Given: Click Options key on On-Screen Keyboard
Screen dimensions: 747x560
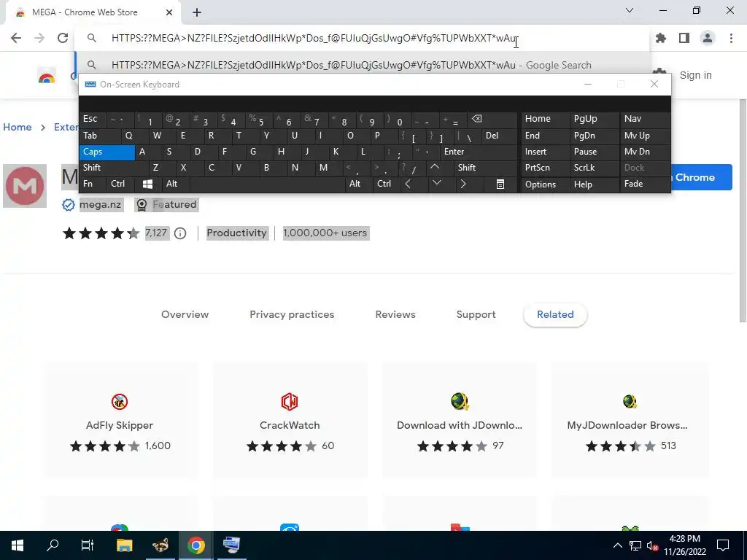Looking at the screenshot, I should [x=545, y=184].
